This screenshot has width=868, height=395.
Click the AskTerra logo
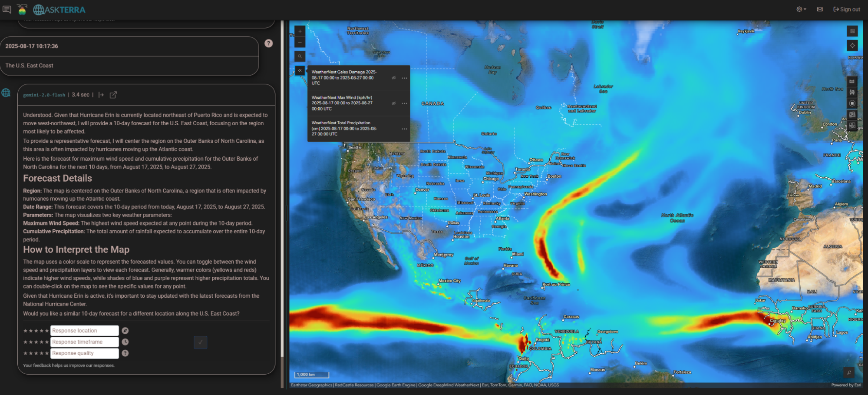point(59,10)
